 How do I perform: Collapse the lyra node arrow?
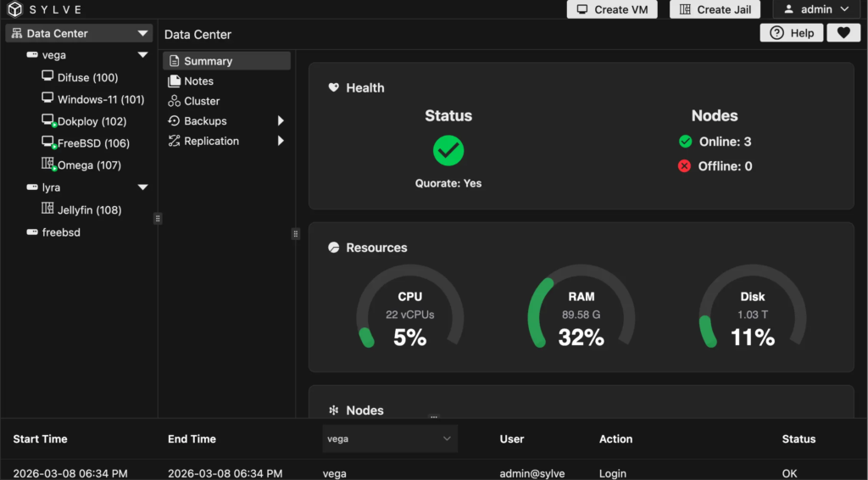142,187
